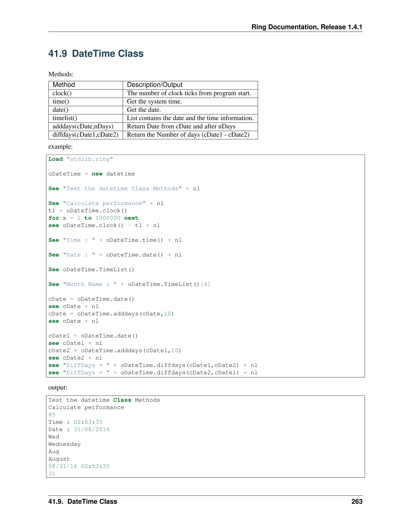
Task: Click the 'oDateTime = new datetime' line
Action: 92,174
